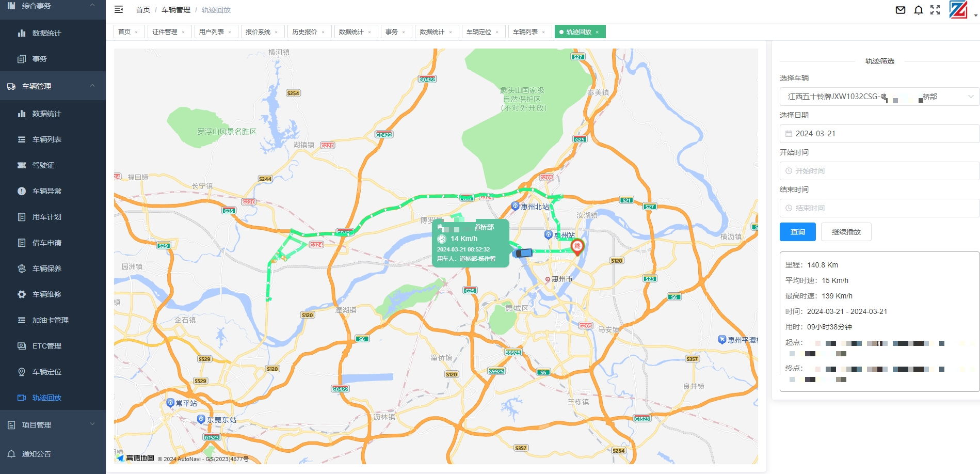Switch to the 用户列表 tab
Viewport: 980px width, 474px height.
pos(212,32)
